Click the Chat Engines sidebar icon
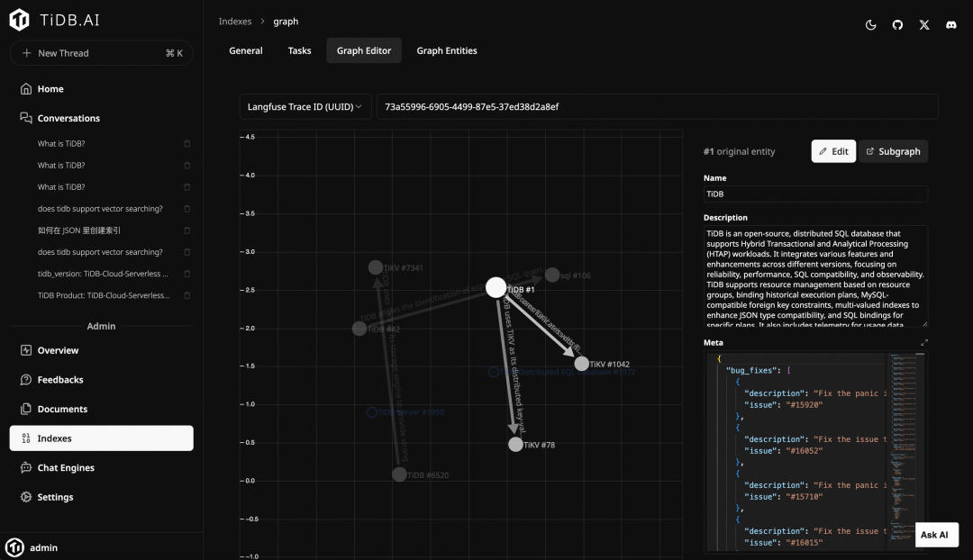The width and height of the screenshot is (973, 560). point(25,467)
